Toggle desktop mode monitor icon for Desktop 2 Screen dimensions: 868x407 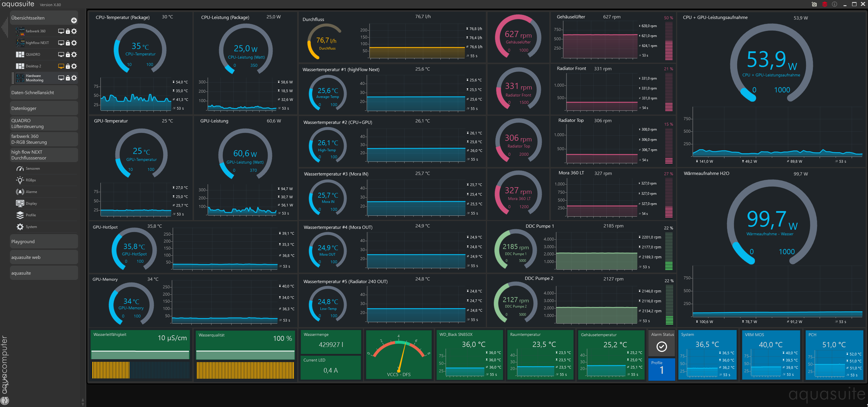click(x=61, y=66)
